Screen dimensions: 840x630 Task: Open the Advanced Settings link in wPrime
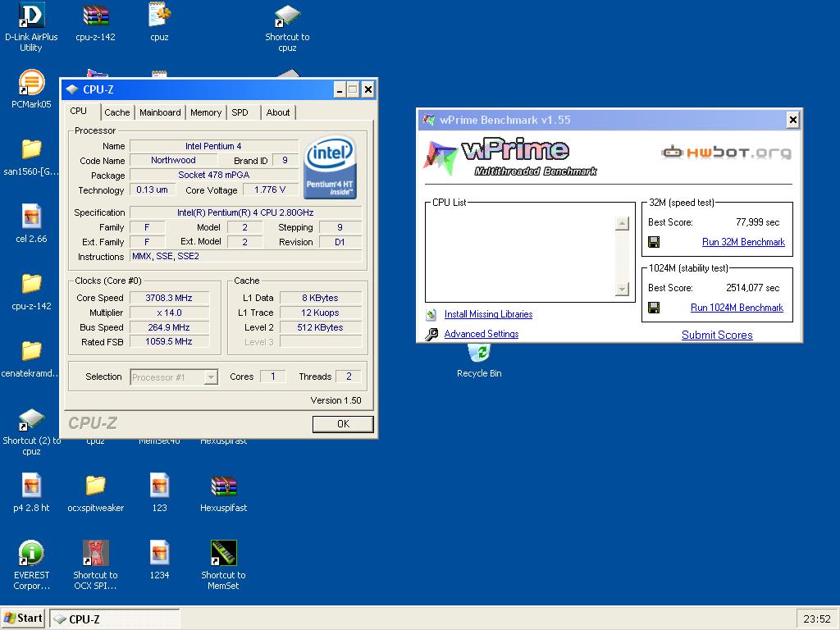[x=481, y=334]
